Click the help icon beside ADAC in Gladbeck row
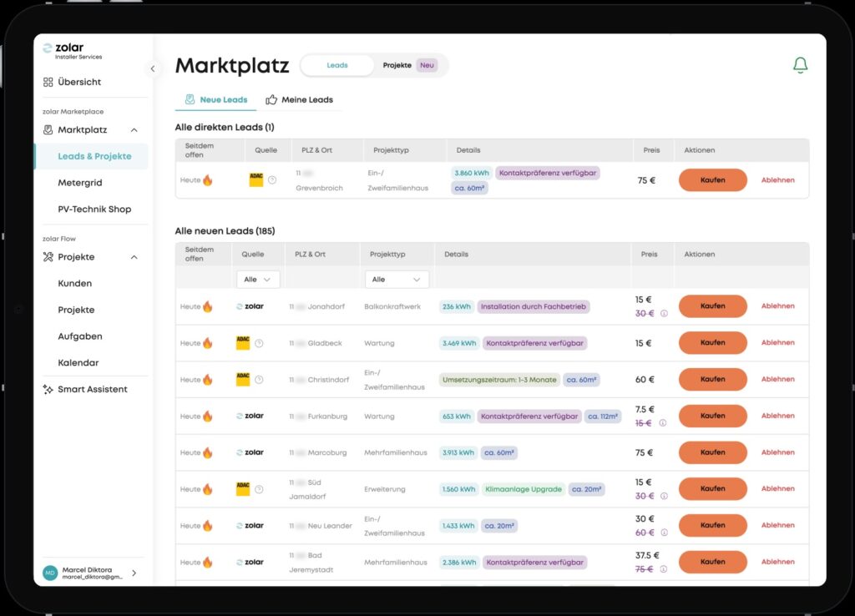 click(x=259, y=343)
